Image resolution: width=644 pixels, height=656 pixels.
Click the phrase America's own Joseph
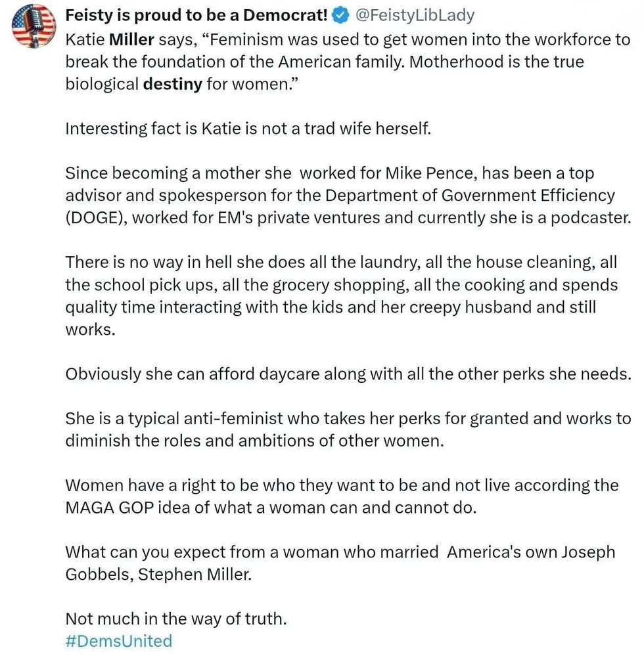531,552
